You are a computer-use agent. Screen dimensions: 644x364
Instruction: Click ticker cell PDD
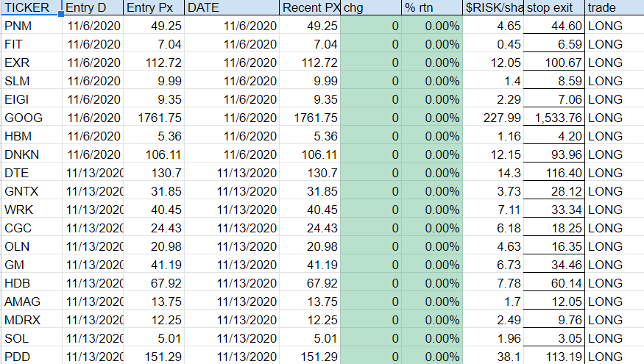click(31, 356)
